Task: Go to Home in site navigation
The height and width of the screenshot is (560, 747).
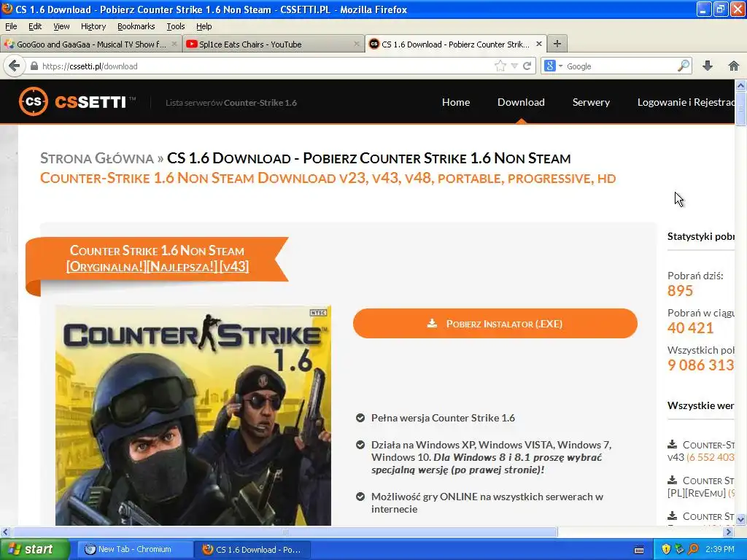Action: pyautogui.click(x=456, y=102)
